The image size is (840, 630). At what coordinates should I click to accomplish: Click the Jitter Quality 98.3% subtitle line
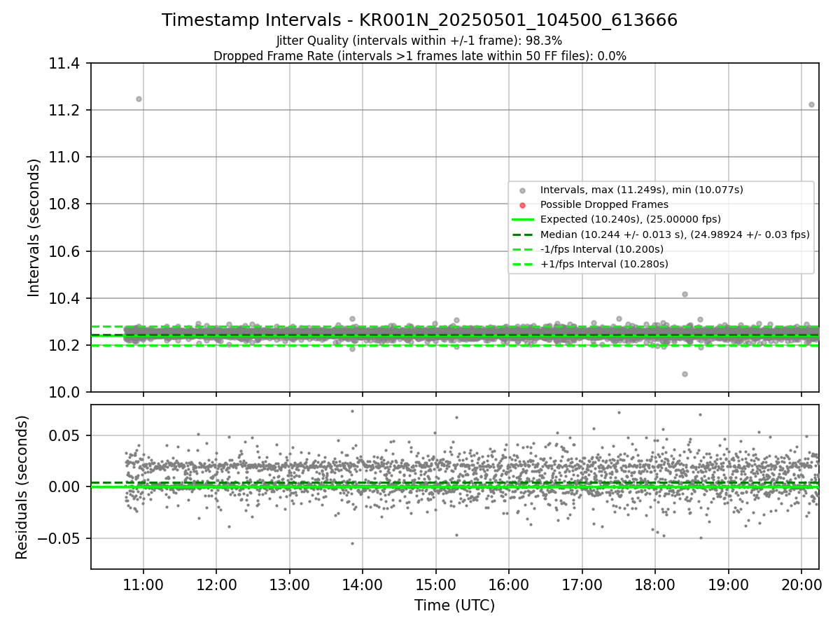tap(419, 41)
